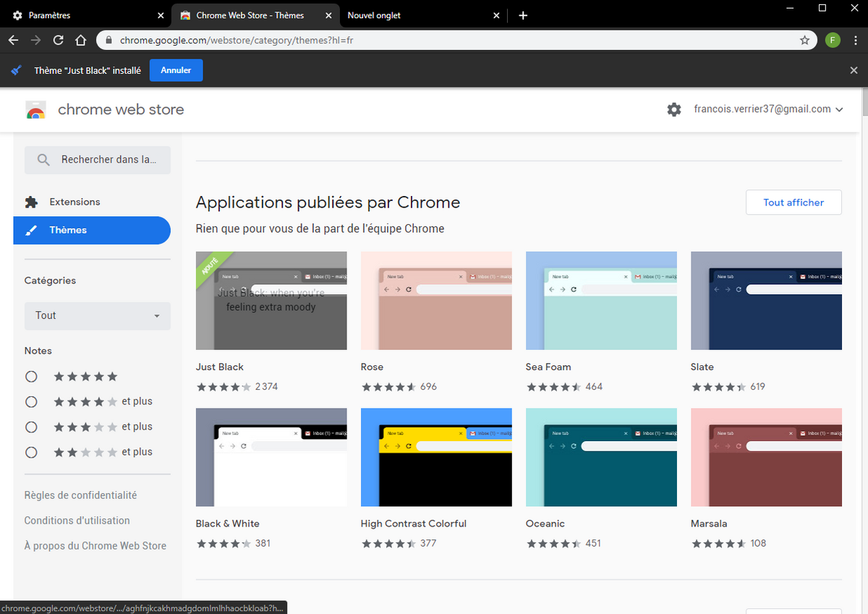868x614 pixels.
Task: Go back to the previous page
Action: tap(13, 40)
